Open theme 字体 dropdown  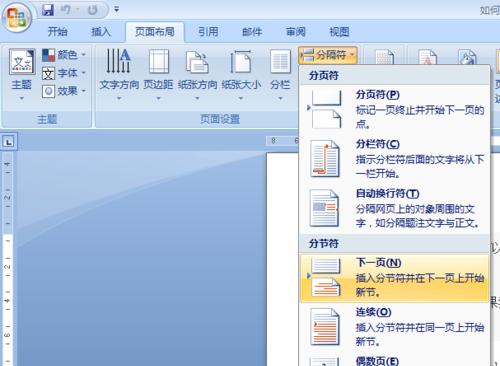point(64,73)
